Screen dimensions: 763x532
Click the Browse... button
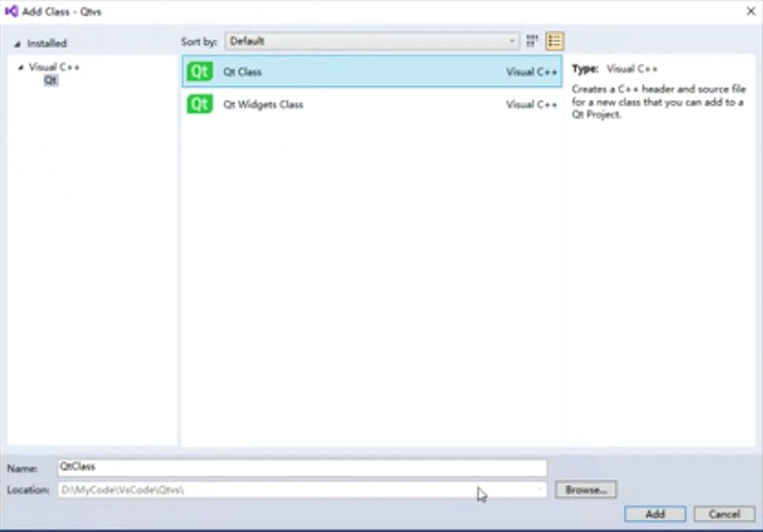[x=586, y=490]
